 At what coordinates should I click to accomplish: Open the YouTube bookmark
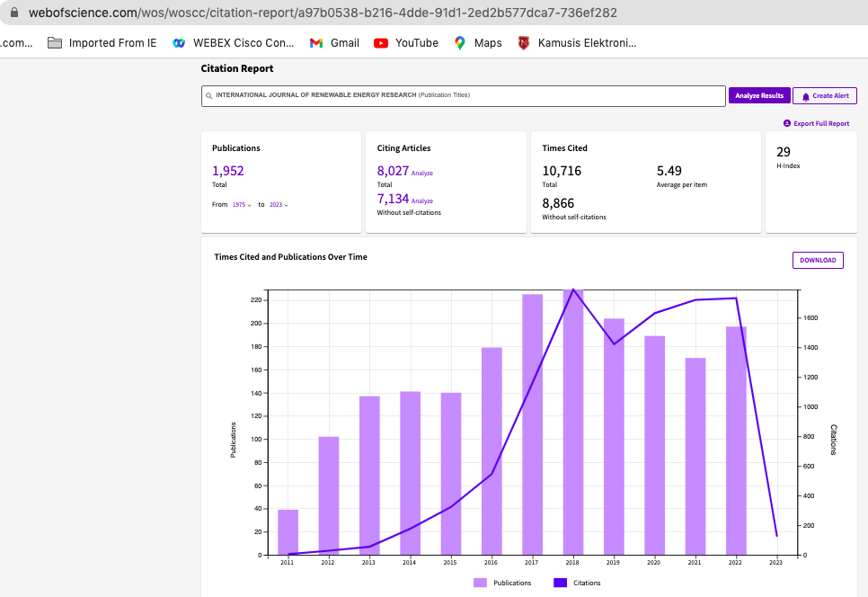tap(406, 42)
